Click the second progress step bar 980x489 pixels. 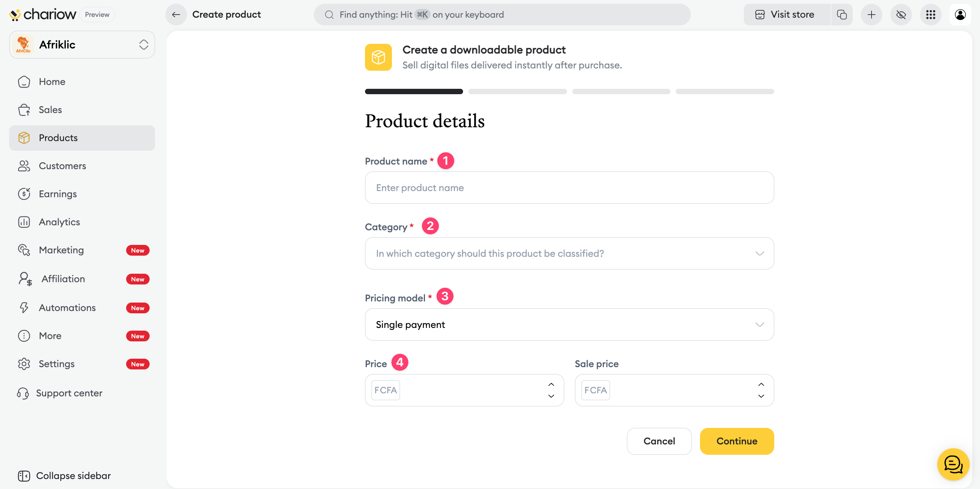coord(517,91)
